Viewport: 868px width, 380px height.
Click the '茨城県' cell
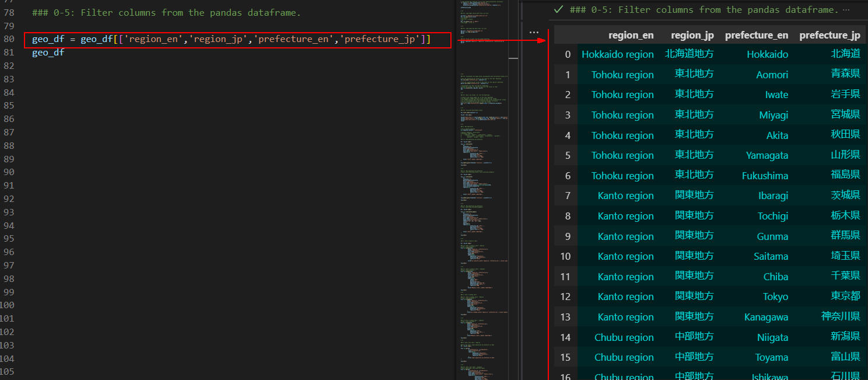pyautogui.click(x=846, y=195)
